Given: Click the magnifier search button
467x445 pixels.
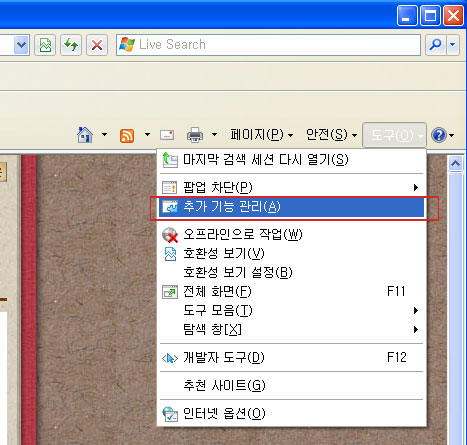Looking at the screenshot, I should 436,45.
